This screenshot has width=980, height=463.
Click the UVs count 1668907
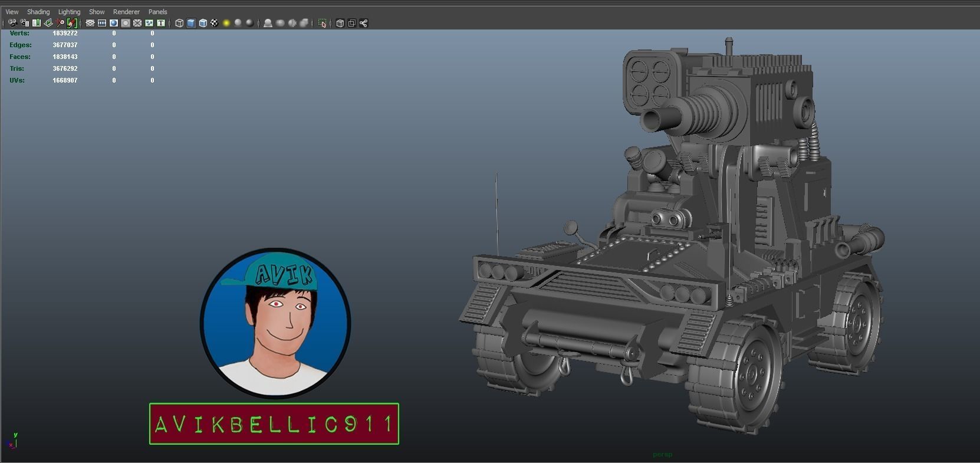click(x=65, y=80)
